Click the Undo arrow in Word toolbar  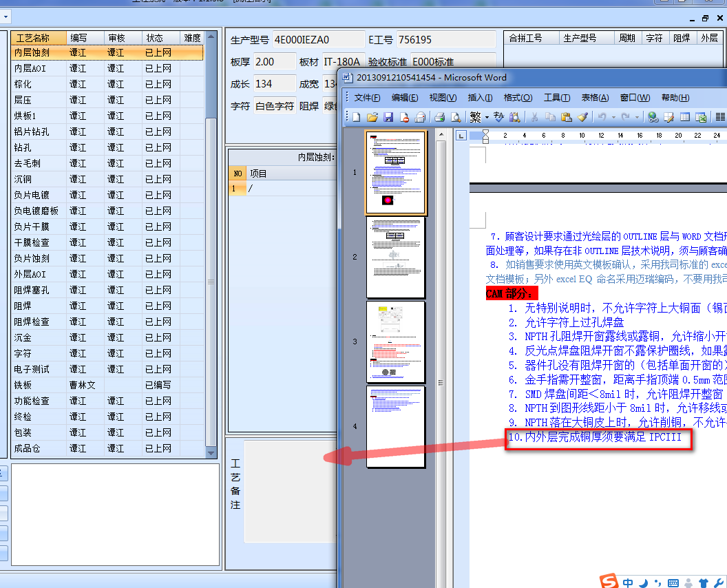(602, 117)
